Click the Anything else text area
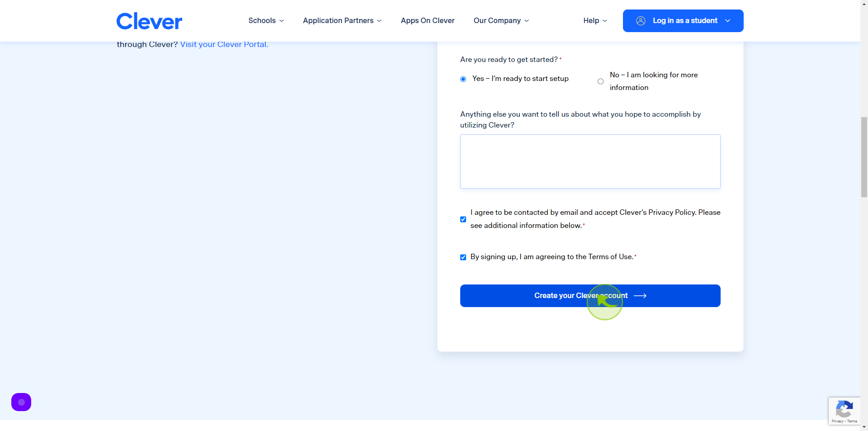This screenshot has width=868, height=431. [590, 161]
